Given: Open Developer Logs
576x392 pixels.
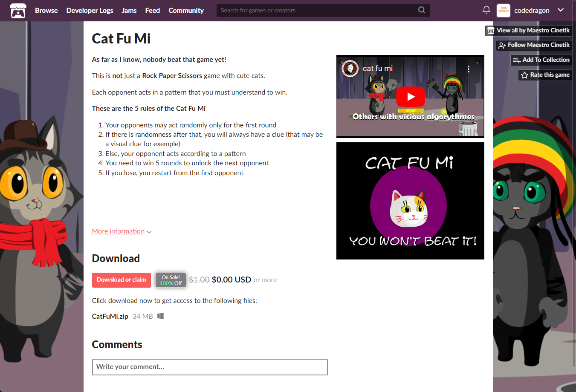Looking at the screenshot, I should (x=90, y=10).
